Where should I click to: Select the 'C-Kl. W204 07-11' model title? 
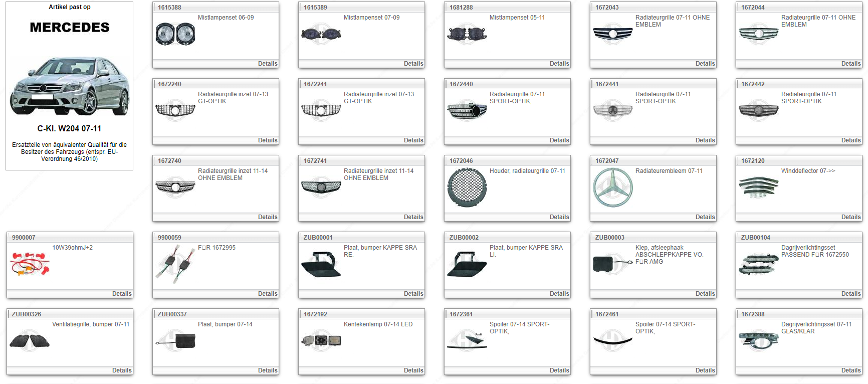click(x=69, y=129)
